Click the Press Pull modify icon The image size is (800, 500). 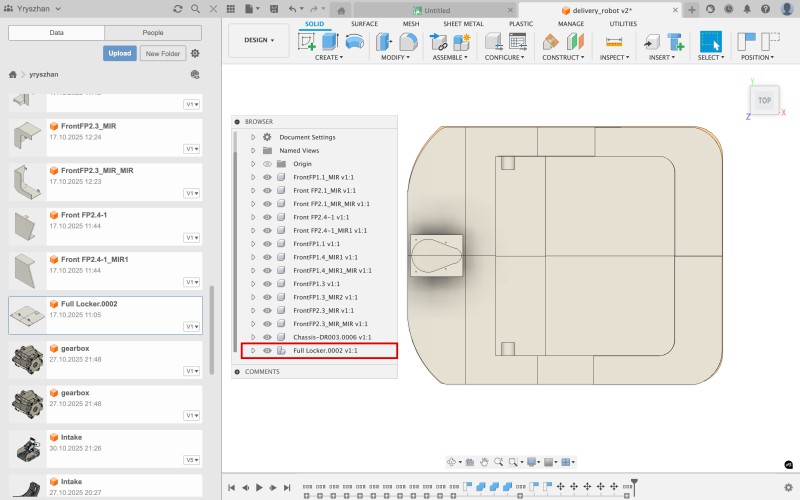click(x=384, y=41)
